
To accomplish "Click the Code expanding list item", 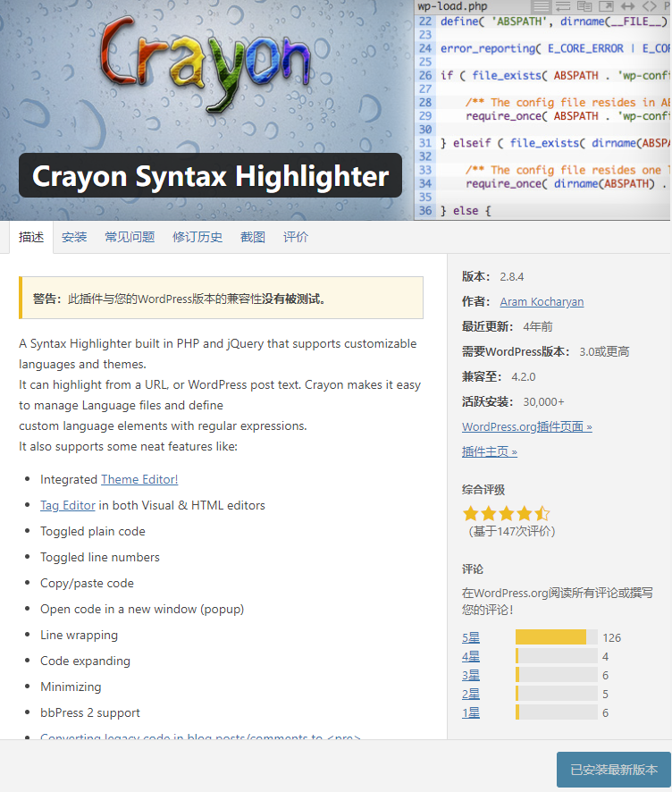I will [85, 661].
